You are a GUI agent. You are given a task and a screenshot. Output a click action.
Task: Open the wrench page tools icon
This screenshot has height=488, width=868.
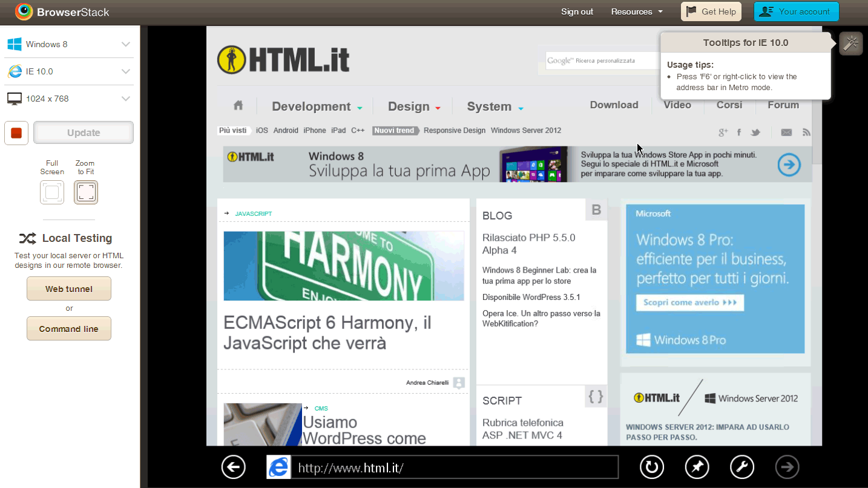click(x=742, y=467)
